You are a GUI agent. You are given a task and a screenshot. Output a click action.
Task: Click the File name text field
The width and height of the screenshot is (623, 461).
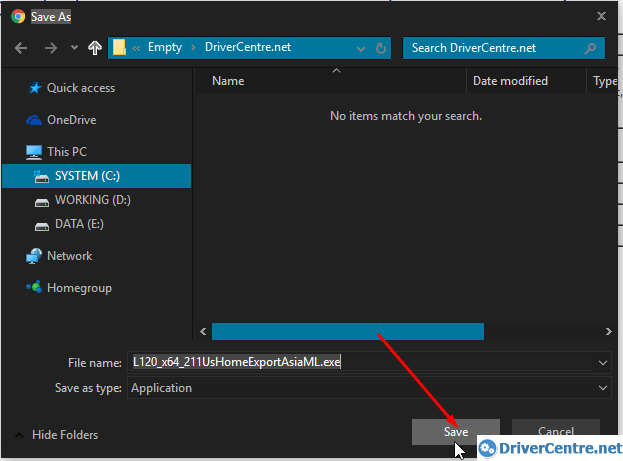pos(361,362)
